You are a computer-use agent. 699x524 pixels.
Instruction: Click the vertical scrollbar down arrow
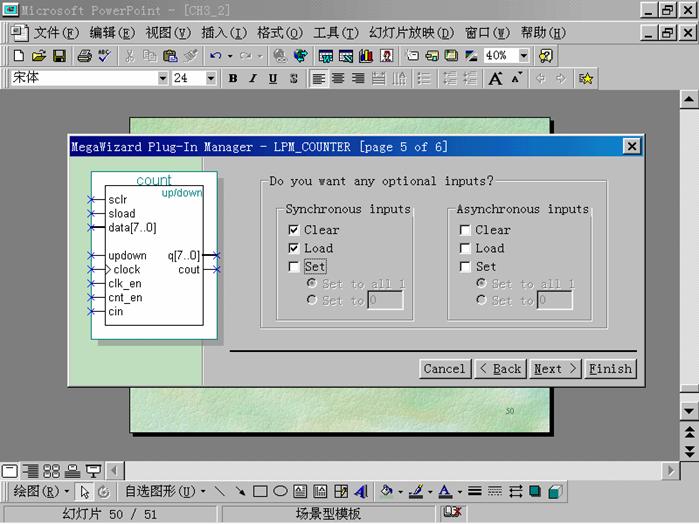[x=689, y=411]
